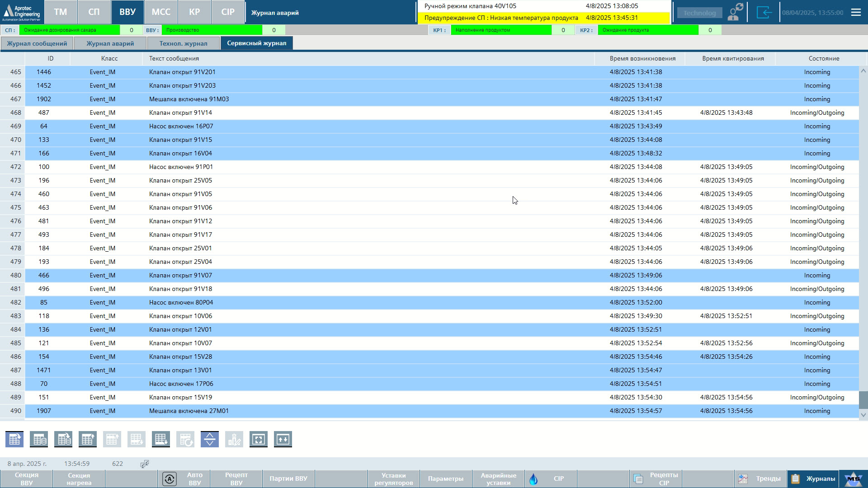Click the first blue alarm-list toolbar icon
The height and width of the screenshot is (488, 868).
[x=14, y=439]
